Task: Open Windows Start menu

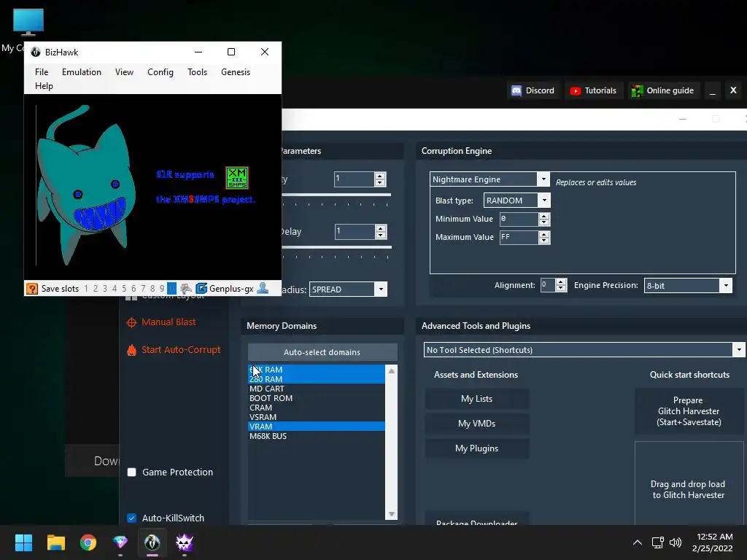Action: [x=23, y=542]
